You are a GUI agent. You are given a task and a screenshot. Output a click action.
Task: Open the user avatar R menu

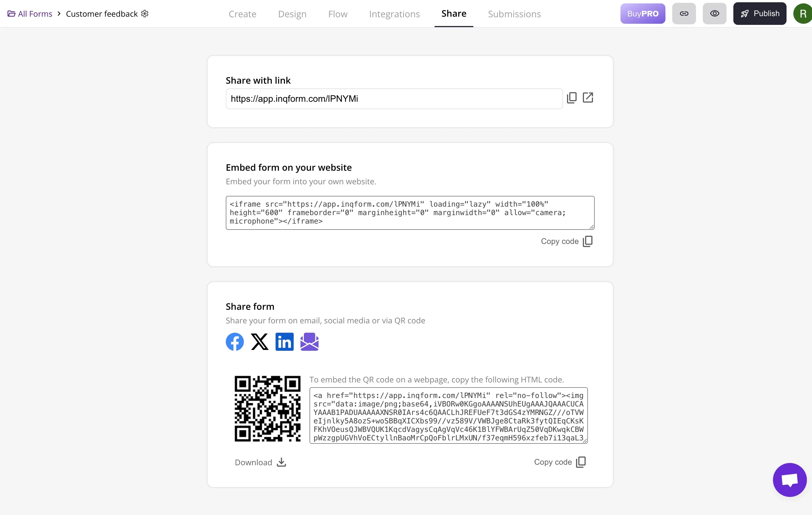point(803,14)
